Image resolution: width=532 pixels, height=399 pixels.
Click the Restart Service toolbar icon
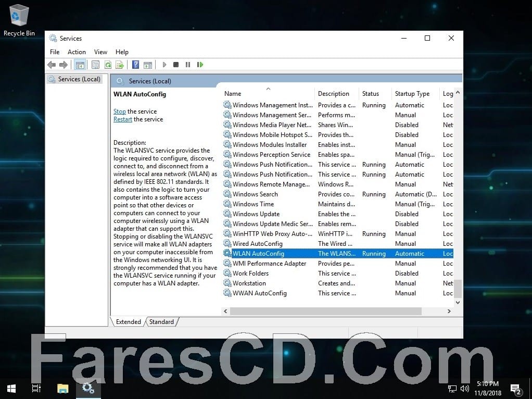[x=200, y=65]
